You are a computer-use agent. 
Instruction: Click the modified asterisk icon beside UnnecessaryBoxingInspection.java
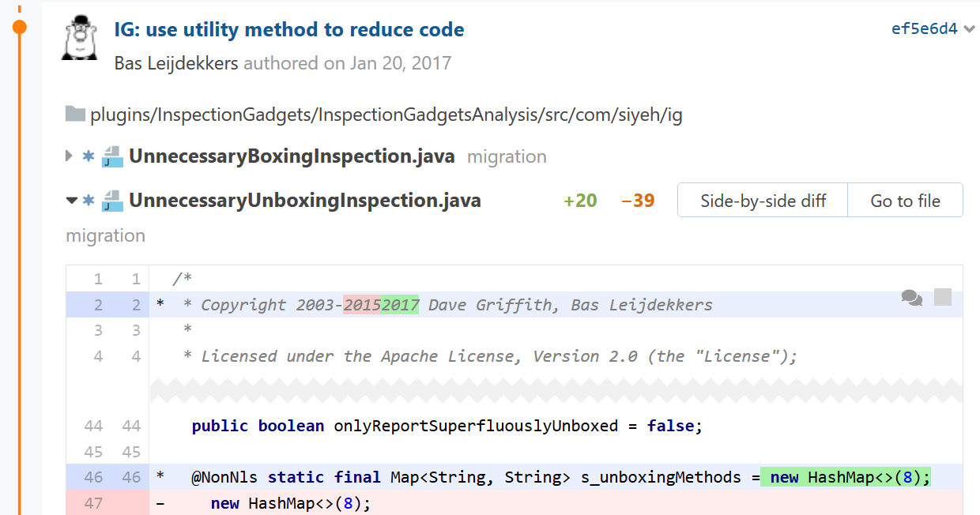tap(89, 156)
